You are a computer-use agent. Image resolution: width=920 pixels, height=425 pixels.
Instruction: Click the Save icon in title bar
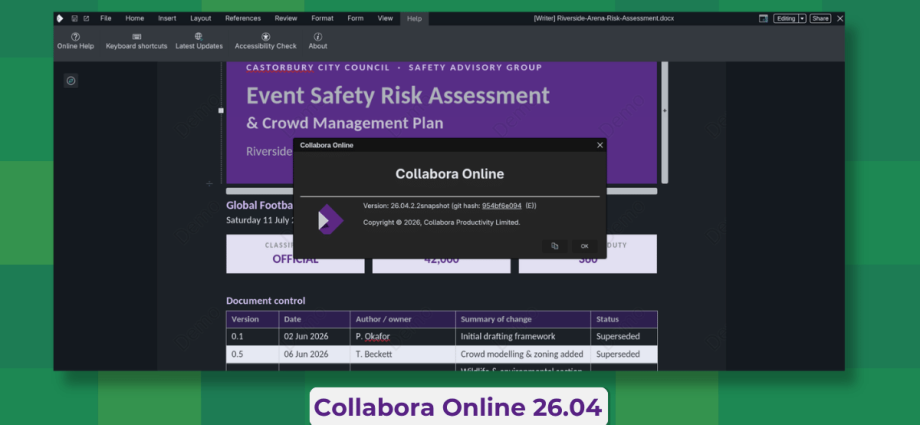point(75,19)
